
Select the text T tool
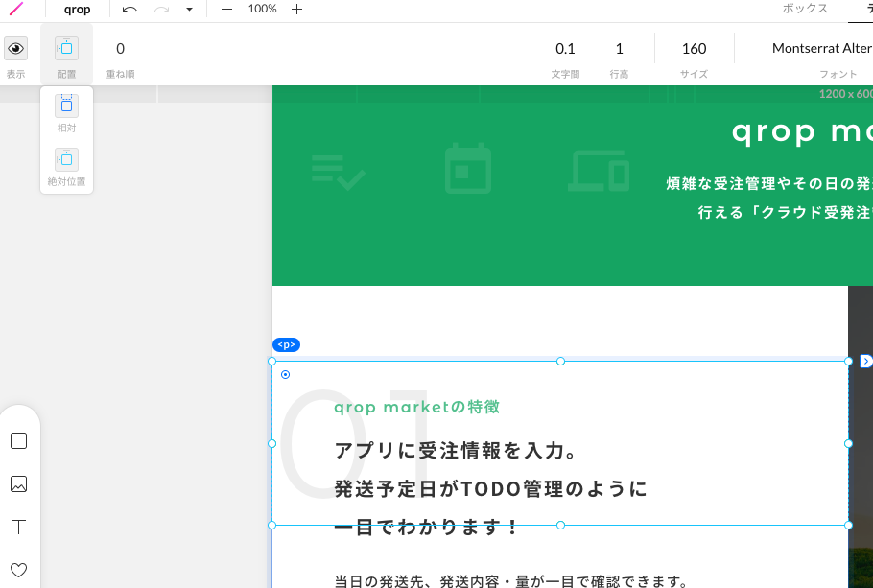(19, 527)
